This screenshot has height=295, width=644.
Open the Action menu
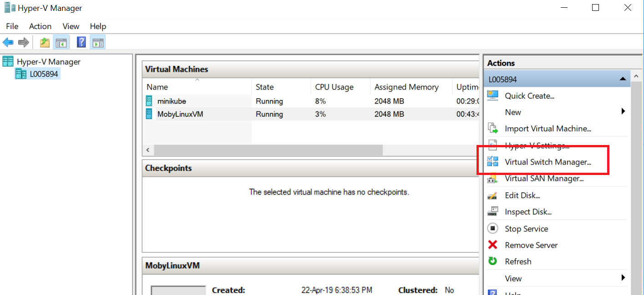[x=40, y=26]
